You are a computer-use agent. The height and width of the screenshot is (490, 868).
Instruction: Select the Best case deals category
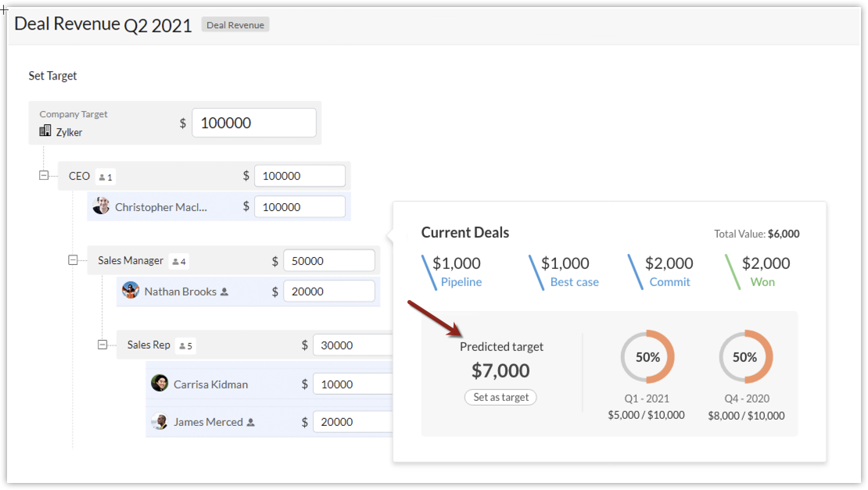(x=574, y=282)
